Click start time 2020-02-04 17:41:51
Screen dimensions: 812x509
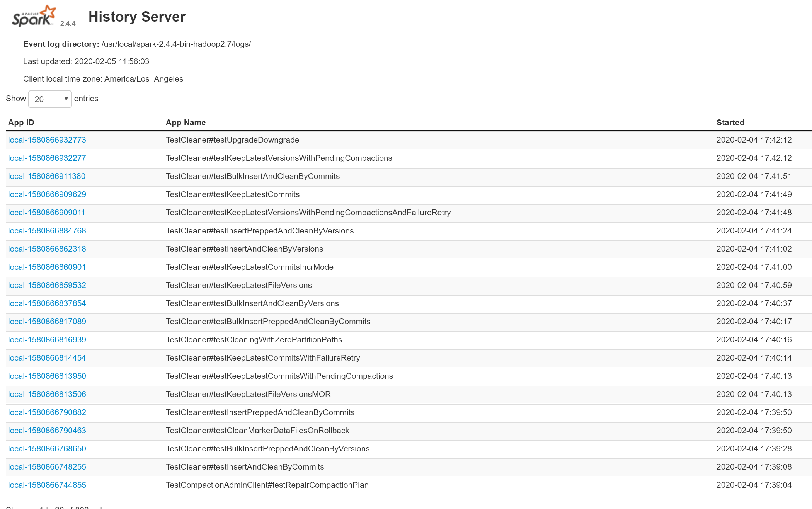(x=754, y=176)
